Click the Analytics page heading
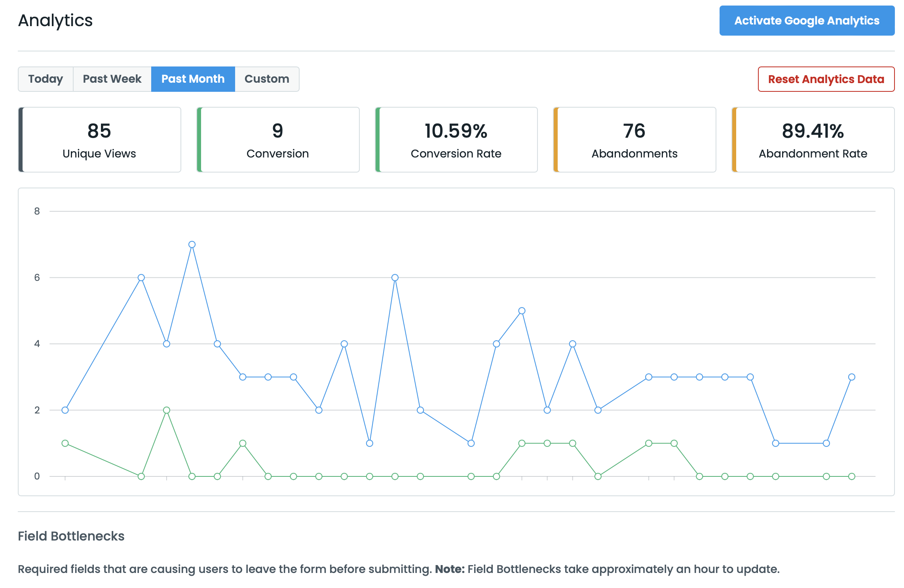 pyautogui.click(x=55, y=21)
